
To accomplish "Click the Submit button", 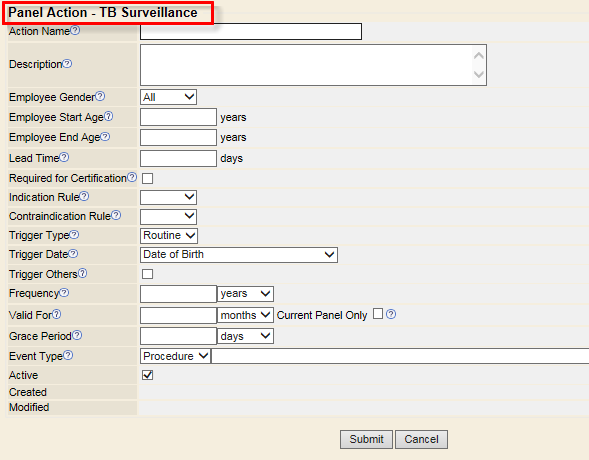I will tap(366, 439).
